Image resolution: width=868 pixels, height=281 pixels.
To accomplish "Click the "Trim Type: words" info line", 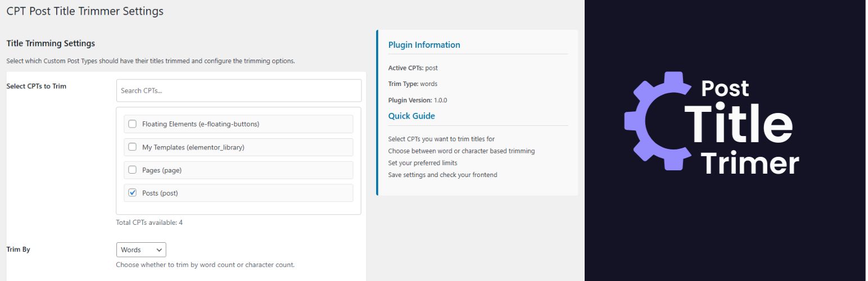I will point(413,84).
